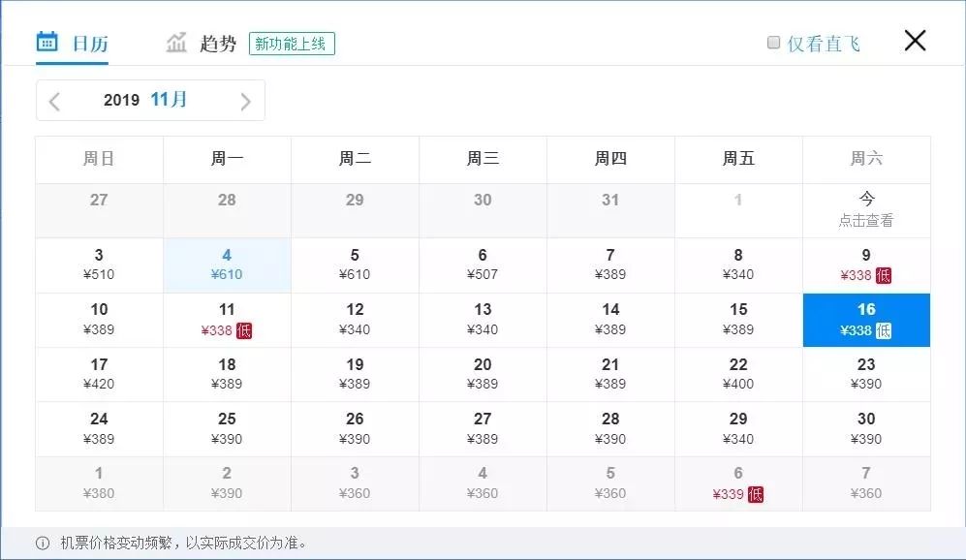Open the 2019 11月 month selector
Image resolution: width=966 pixels, height=560 pixels.
pos(150,100)
